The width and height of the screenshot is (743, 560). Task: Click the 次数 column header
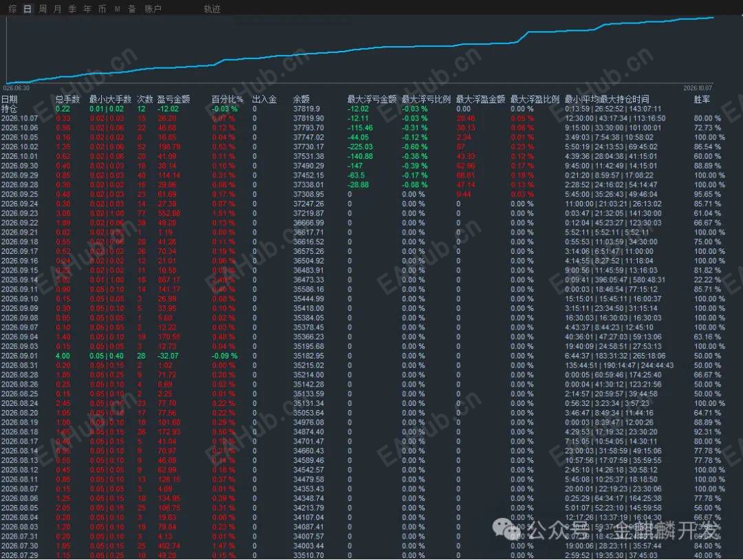[144, 99]
